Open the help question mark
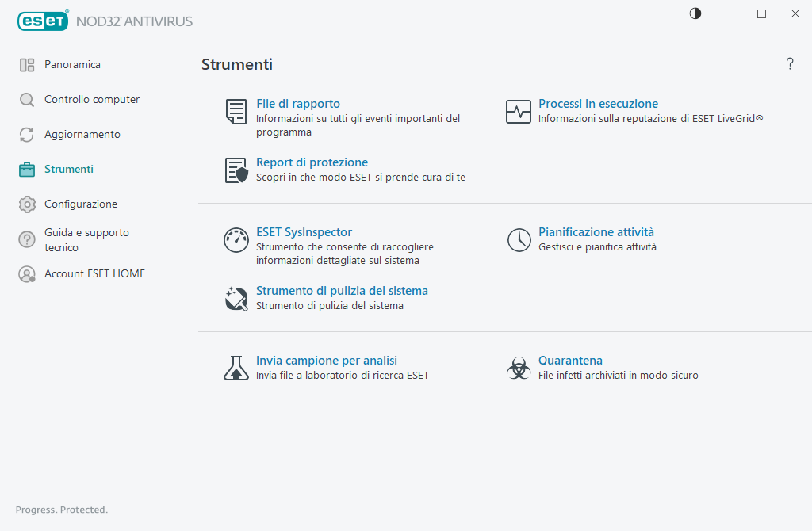 790,64
